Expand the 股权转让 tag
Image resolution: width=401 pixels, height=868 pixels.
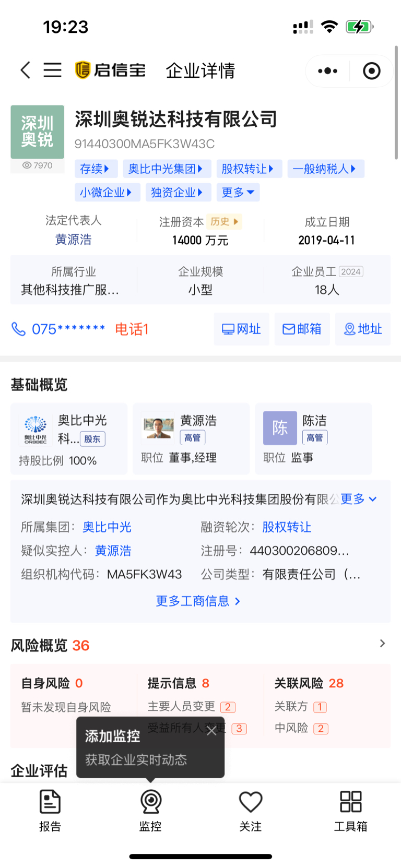coord(249,169)
